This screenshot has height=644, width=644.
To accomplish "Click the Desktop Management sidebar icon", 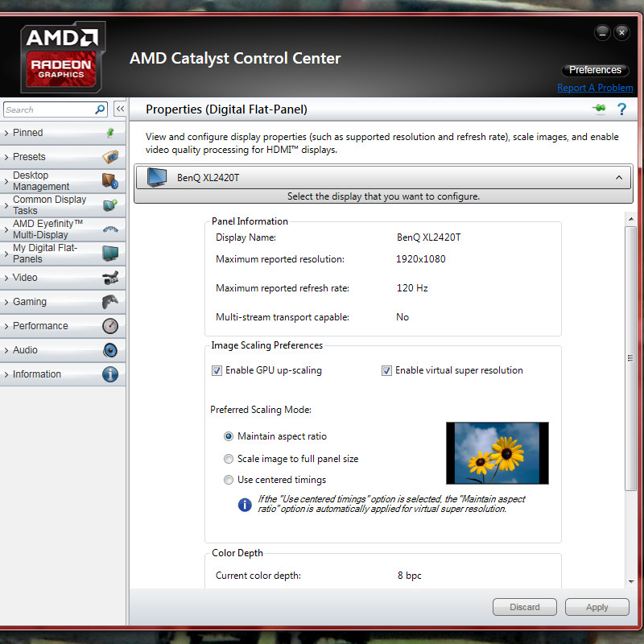I will point(110,180).
